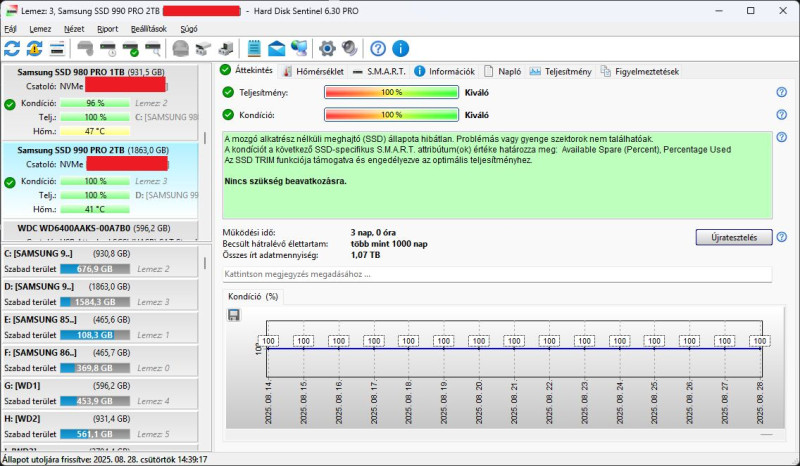Image resolution: width=800 pixels, height=466 pixels.
Task: Switch to the Hőmérséklet tab
Action: [314, 71]
